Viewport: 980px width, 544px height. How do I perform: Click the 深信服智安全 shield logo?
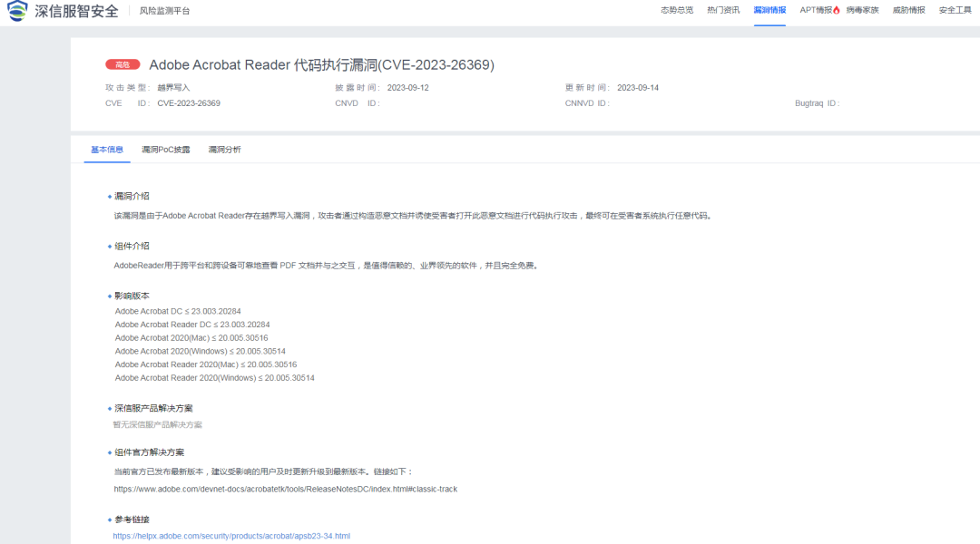tap(17, 11)
